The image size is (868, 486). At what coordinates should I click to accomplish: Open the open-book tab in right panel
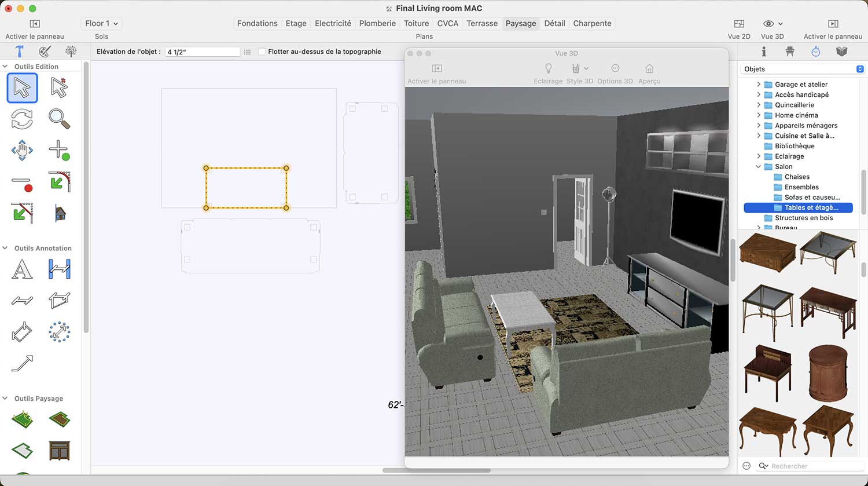point(842,52)
